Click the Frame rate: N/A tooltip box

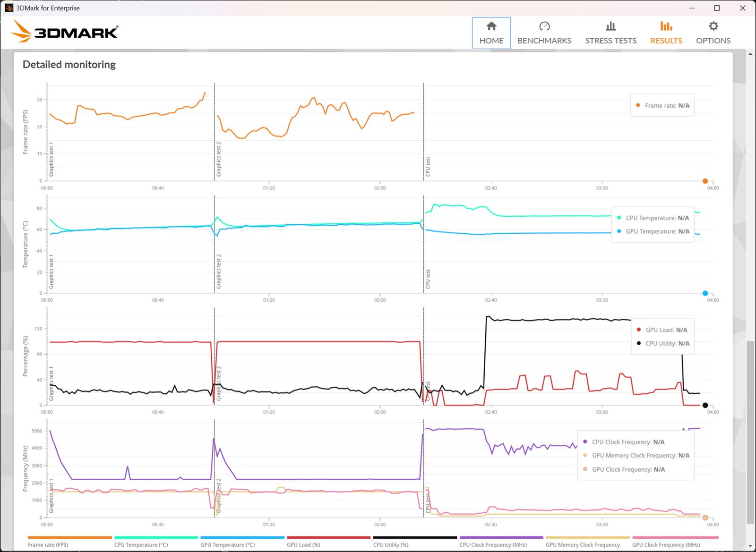coord(662,105)
